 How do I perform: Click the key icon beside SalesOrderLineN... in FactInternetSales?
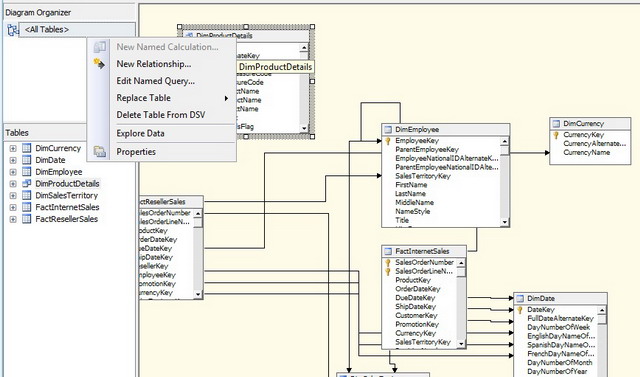click(x=388, y=271)
